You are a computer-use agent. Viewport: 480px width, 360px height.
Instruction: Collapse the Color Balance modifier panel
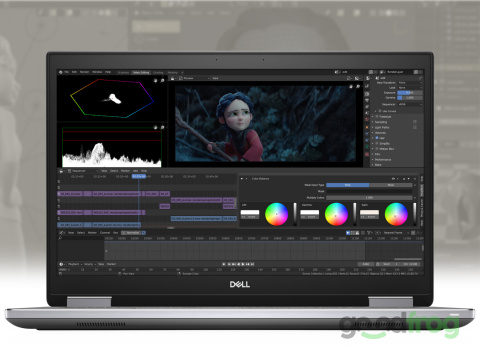coord(242,179)
